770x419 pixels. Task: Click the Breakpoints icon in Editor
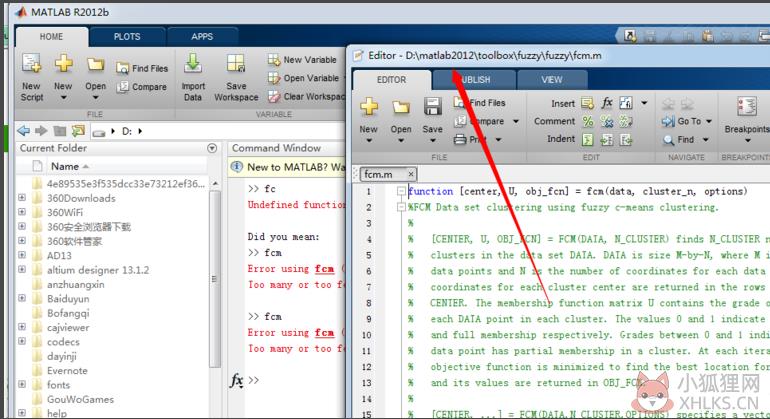747,107
